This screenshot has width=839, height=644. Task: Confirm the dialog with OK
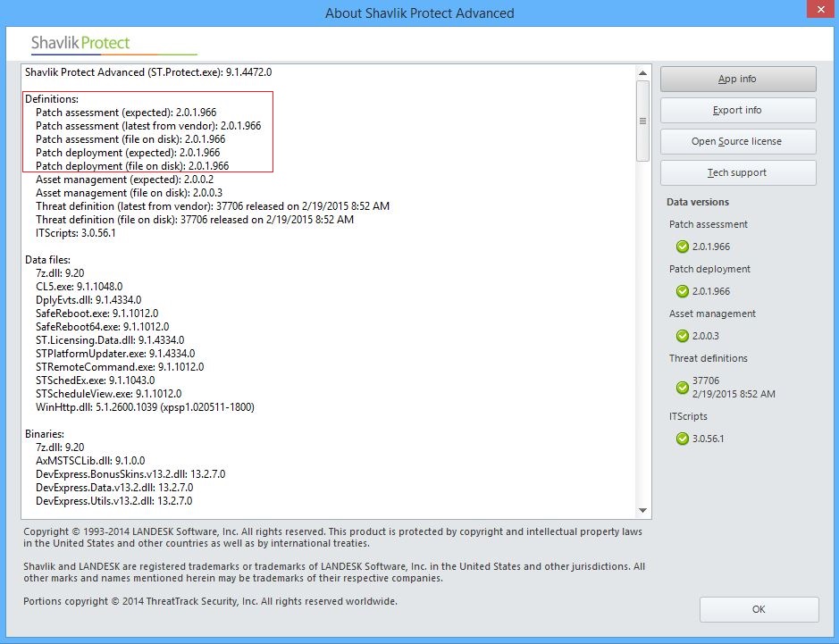click(758, 609)
